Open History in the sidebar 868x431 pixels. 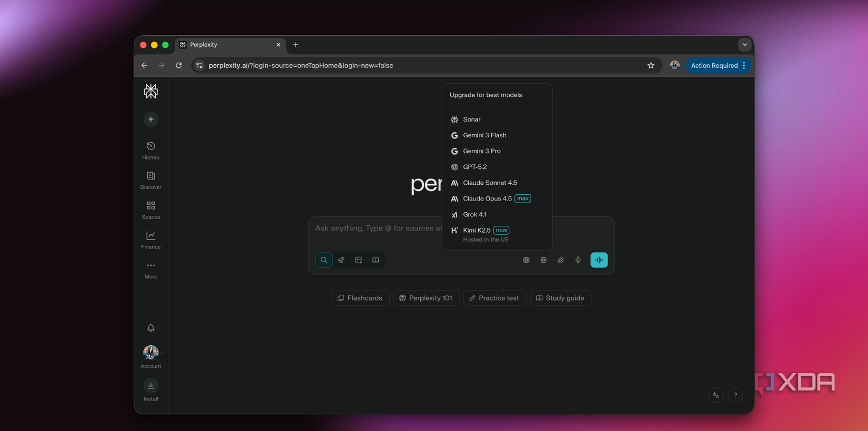151,151
